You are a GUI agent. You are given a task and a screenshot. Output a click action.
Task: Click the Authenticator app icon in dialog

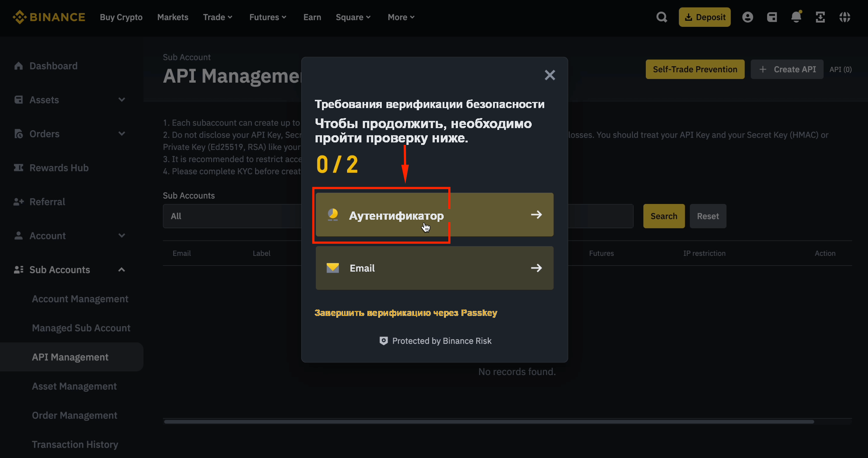tap(333, 215)
